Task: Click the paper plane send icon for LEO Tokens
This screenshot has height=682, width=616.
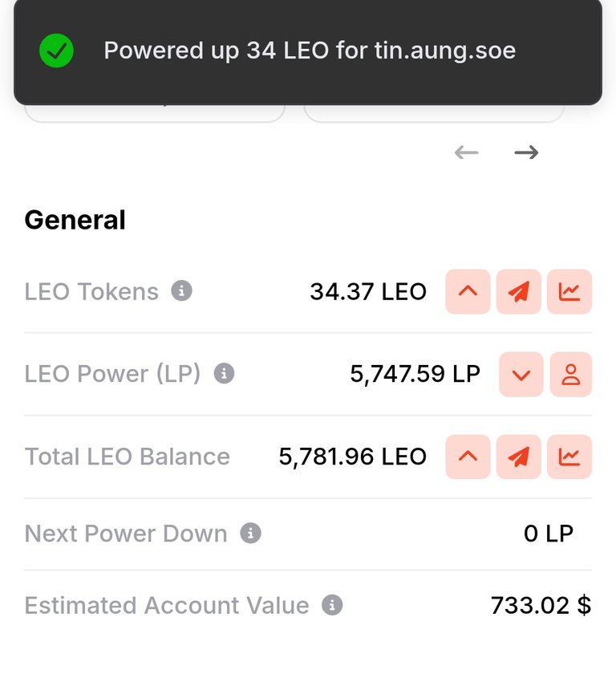Action: pos(519,291)
